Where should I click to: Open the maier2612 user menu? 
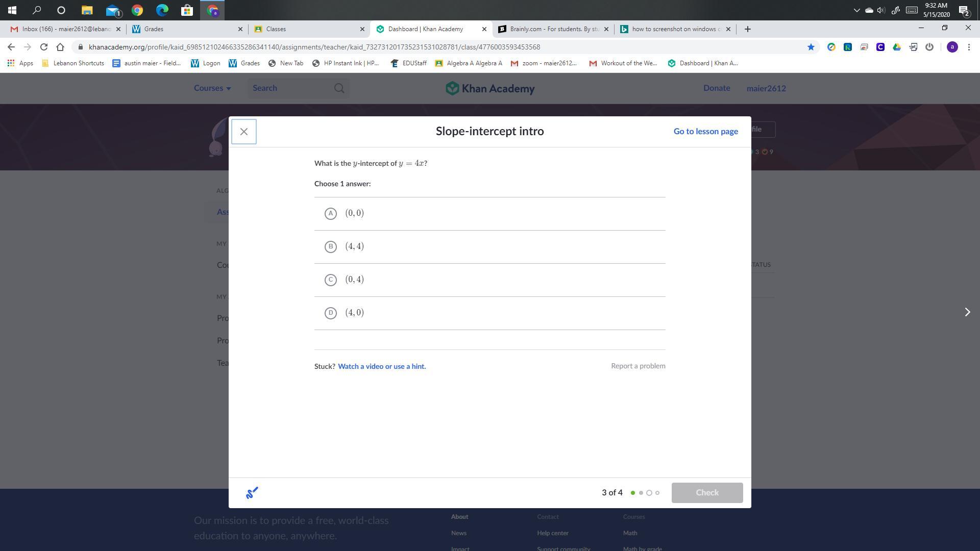[766, 88]
